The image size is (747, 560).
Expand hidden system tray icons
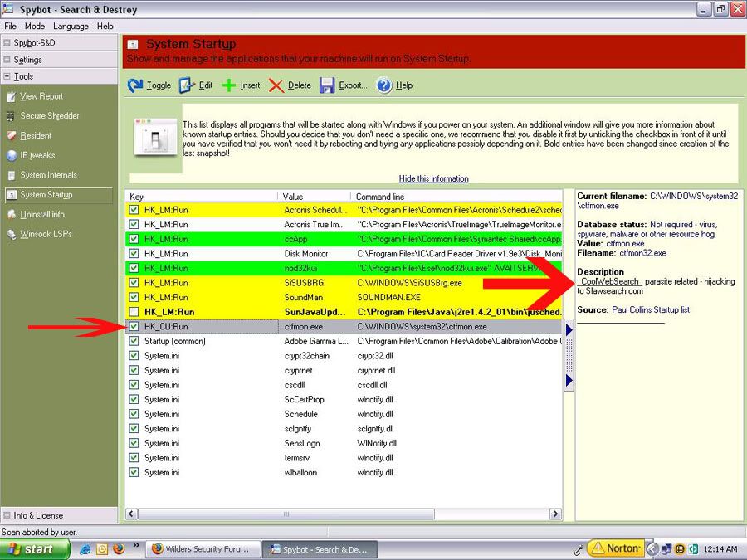pos(652,549)
